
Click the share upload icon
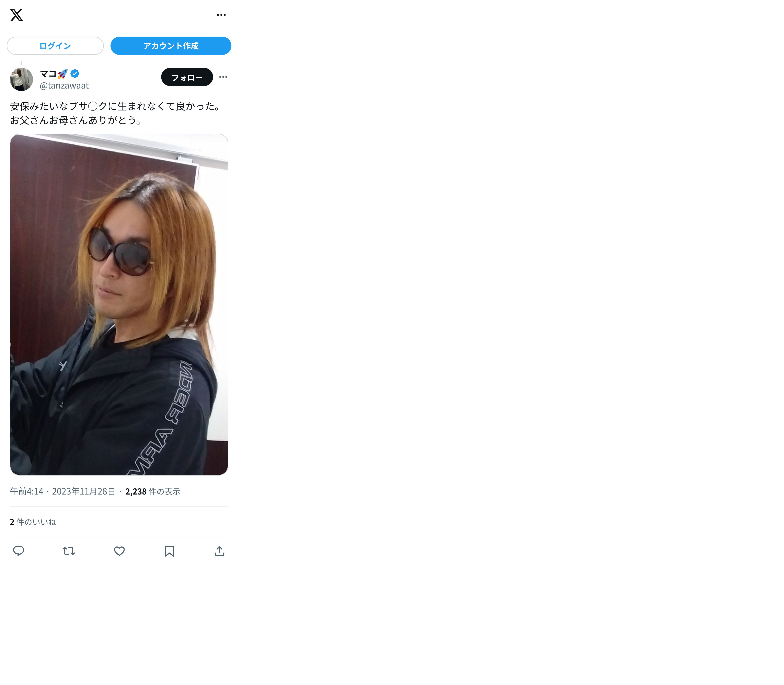[x=219, y=551]
